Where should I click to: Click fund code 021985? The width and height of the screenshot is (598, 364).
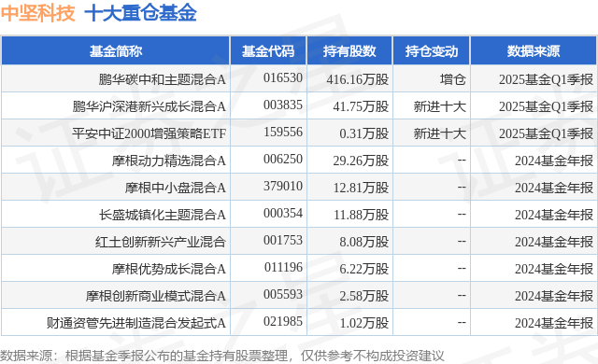[283, 322]
